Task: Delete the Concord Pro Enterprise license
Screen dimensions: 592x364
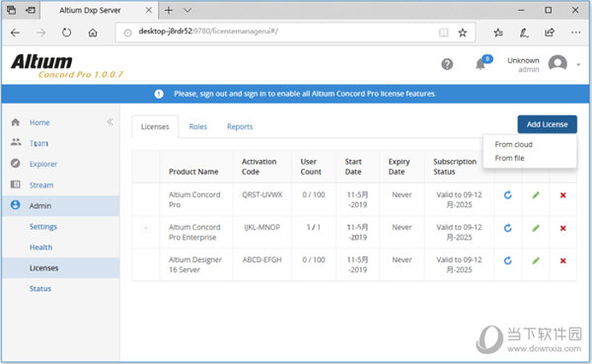Action: (x=563, y=228)
